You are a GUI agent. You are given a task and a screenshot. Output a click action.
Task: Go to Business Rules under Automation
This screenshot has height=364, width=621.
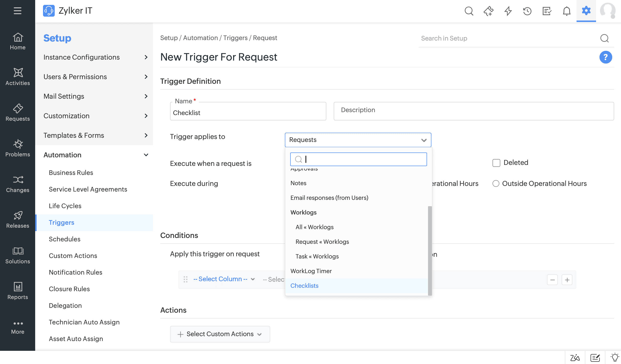pyautogui.click(x=71, y=172)
